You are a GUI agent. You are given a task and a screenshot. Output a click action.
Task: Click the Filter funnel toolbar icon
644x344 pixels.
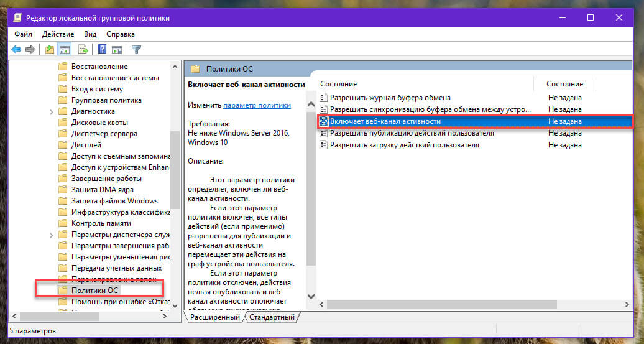point(136,50)
